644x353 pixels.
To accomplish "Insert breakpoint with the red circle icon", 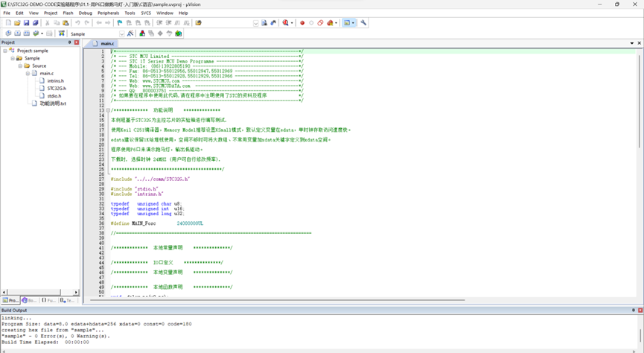I will [302, 23].
